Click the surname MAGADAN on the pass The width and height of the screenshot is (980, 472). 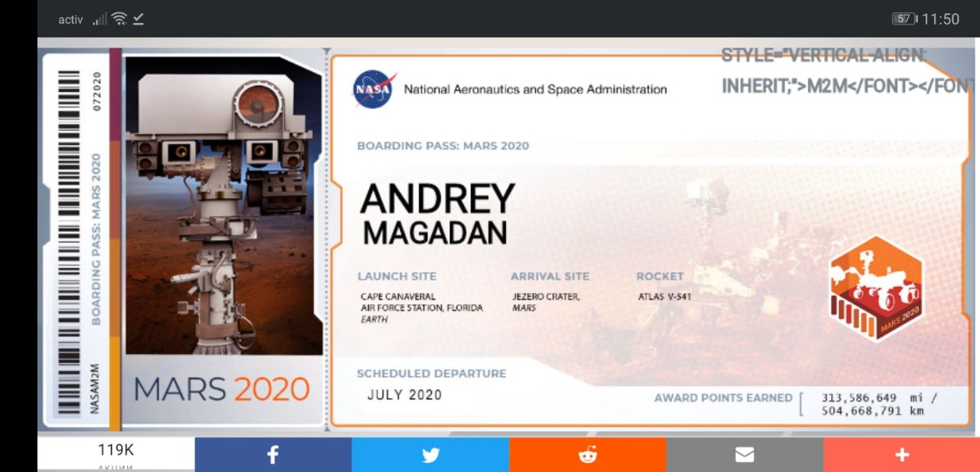(x=435, y=233)
